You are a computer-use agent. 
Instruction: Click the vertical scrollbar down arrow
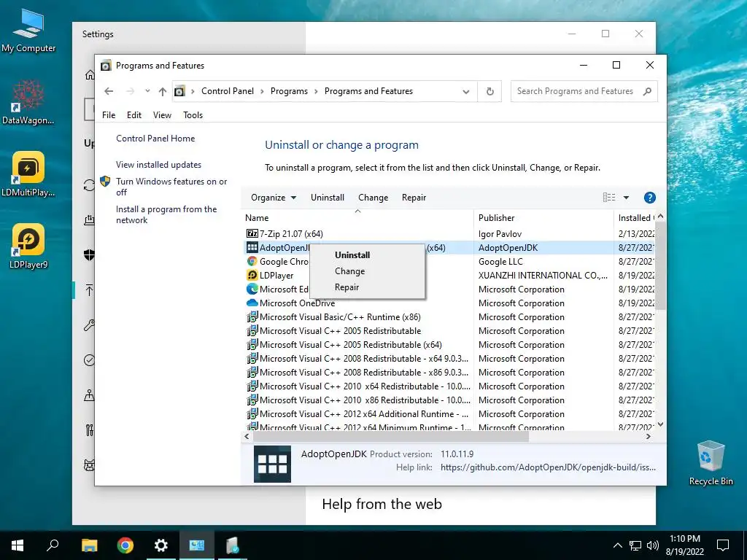click(x=660, y=424)
